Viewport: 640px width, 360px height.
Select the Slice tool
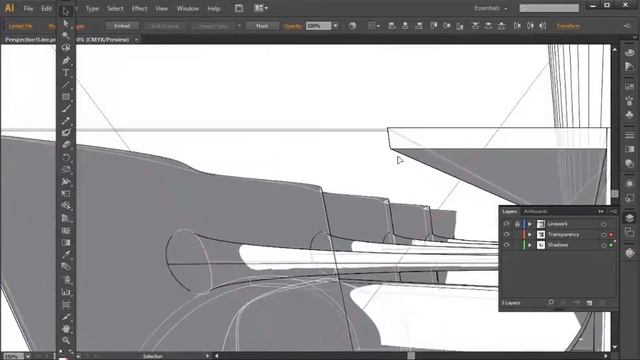66,317
